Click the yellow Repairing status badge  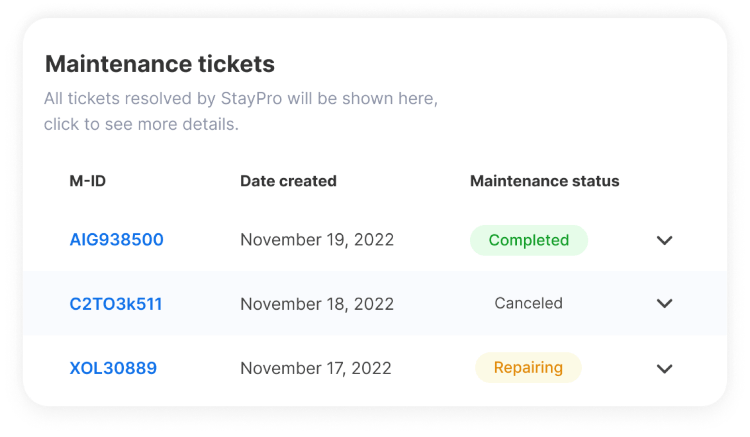pyautogui.click(x=528, y=368)
